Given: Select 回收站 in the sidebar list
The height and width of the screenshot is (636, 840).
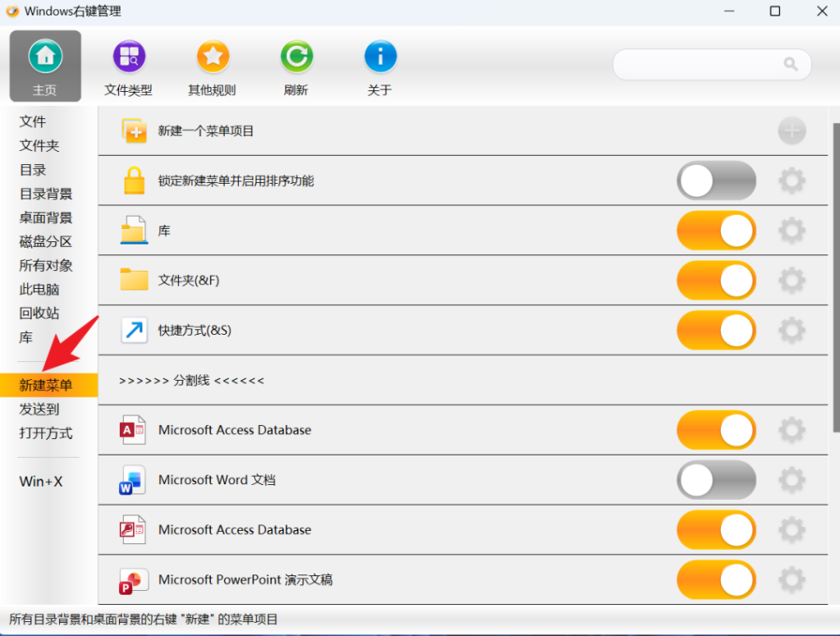Looking at the screenshot, I should [x=39, y=313].
